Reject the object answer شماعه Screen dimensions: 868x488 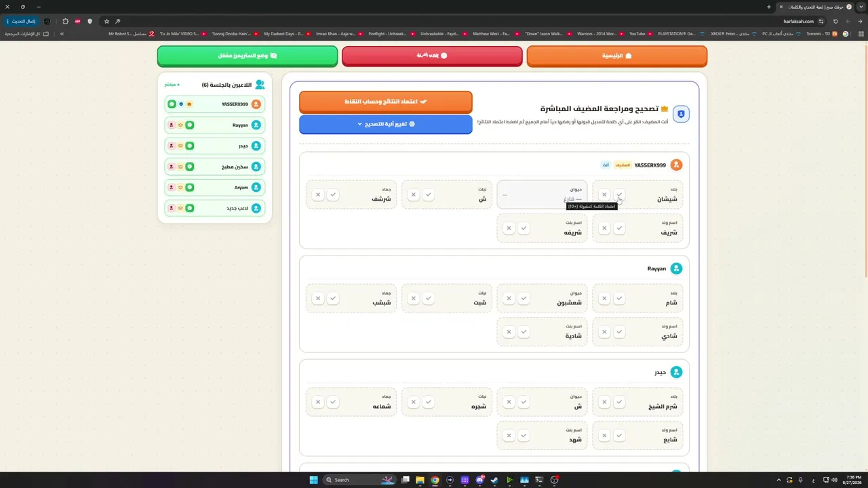tap(317, 402)
